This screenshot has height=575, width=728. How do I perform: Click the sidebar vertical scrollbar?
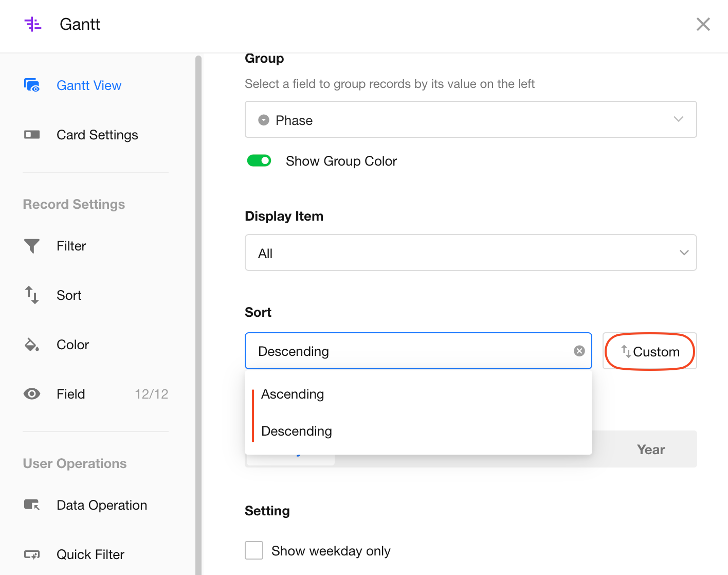(x=198, y=314)
